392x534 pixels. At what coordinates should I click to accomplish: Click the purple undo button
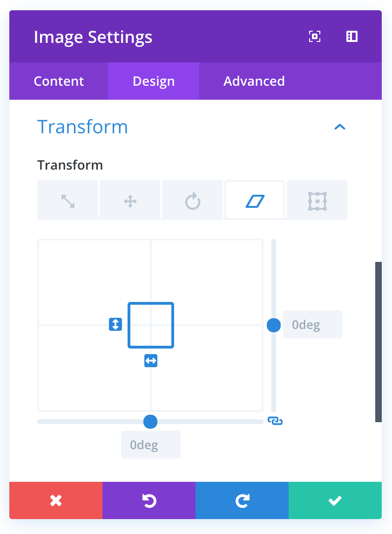point(149,500)
